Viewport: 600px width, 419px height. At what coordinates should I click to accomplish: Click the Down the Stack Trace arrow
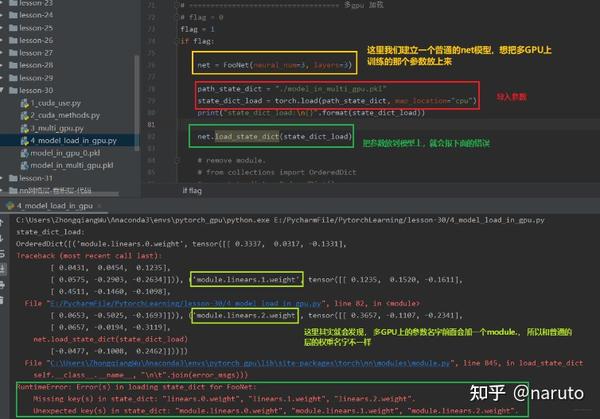(x=2, y=238)
